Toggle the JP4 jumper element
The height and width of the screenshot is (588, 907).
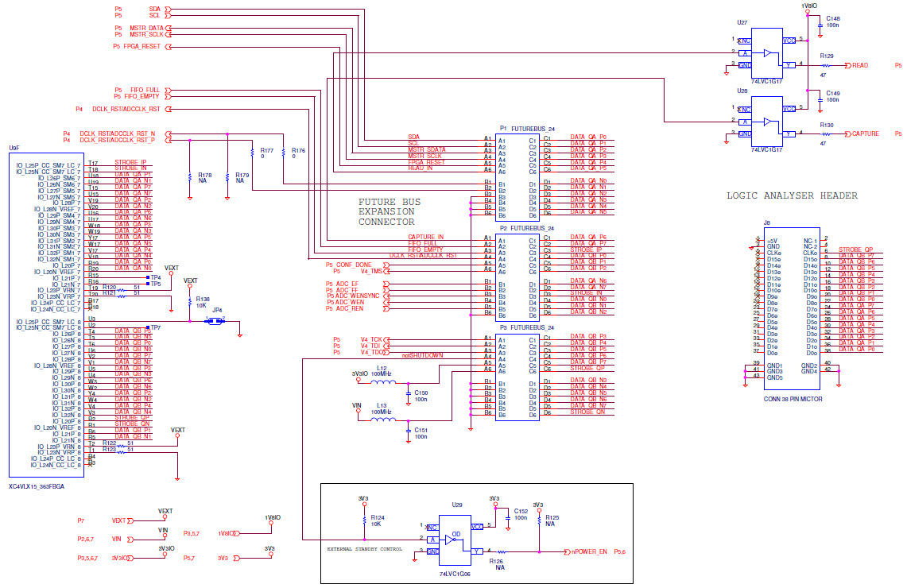[215, 321]
